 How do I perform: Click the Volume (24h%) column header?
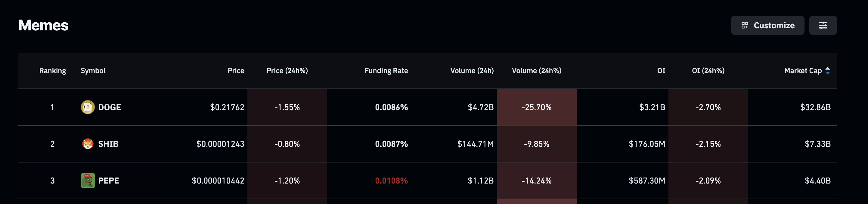tap(536, 71)
